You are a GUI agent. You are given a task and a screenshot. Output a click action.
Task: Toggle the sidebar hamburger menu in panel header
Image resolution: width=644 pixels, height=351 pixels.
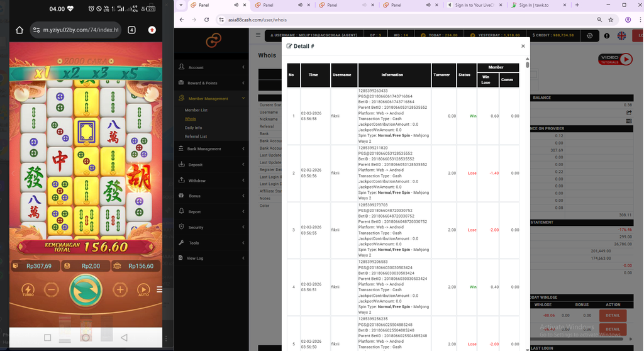click(258, 35)
